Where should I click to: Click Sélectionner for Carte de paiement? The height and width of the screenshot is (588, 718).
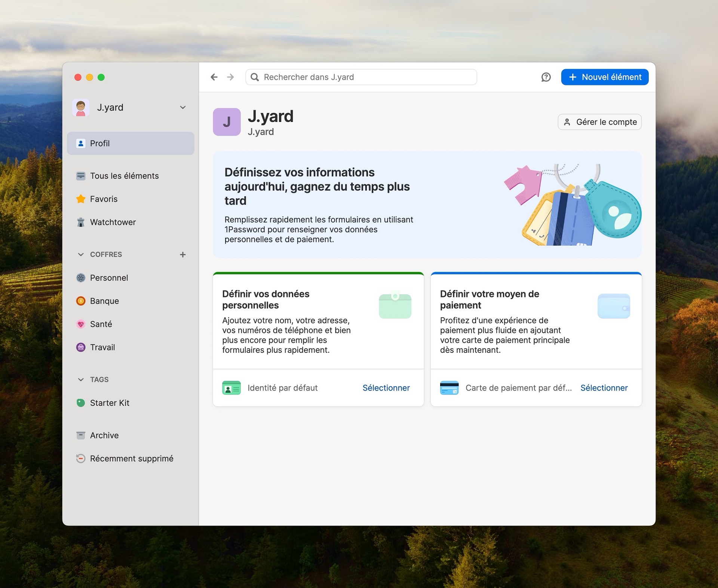(x=604, y=388)
